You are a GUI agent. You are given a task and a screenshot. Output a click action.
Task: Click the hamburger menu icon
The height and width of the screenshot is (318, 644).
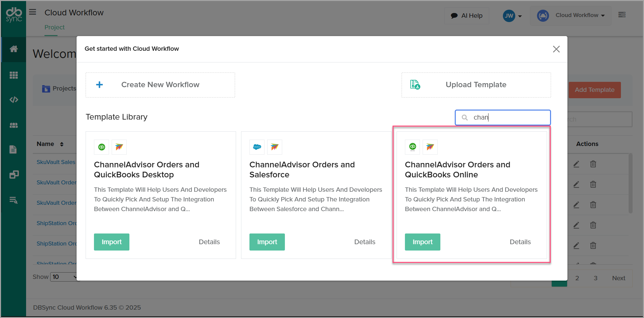click(32, 12)
